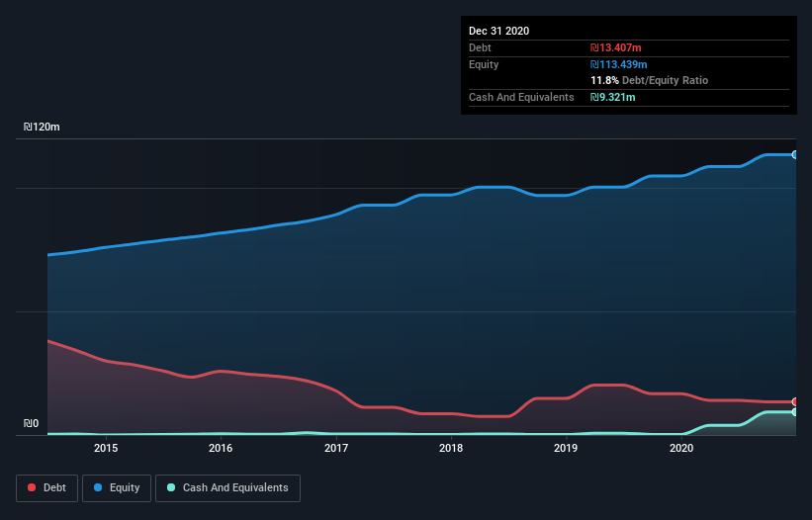Viewport: 812px width, 520px height.
Task: Click the 2019 x-axis label
Action: pyautogui.click(x=566, y=448)
